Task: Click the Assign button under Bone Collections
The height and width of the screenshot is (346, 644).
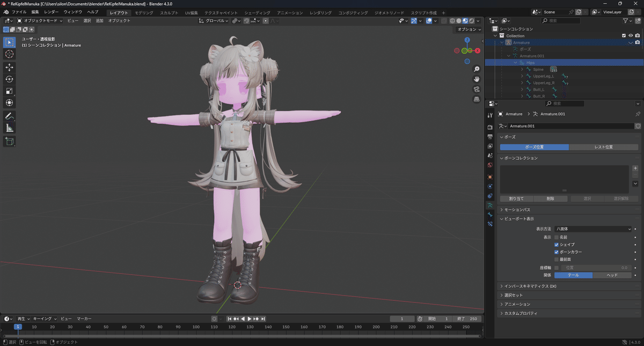Action: (x=516, y=198)
